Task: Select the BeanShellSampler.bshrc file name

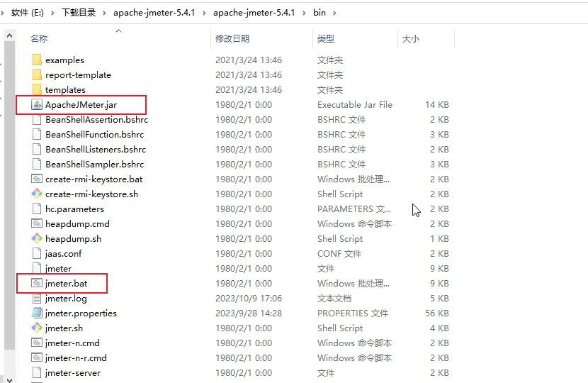Action: 94,164
